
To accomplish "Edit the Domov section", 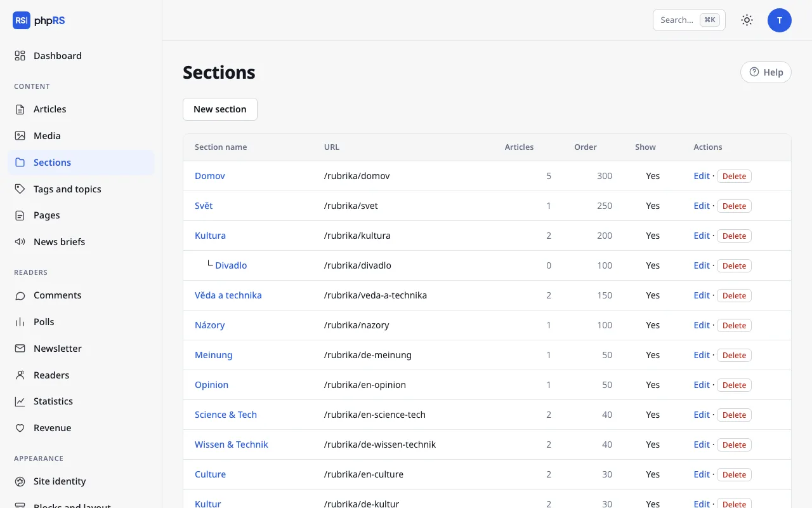I will [702, 176].
